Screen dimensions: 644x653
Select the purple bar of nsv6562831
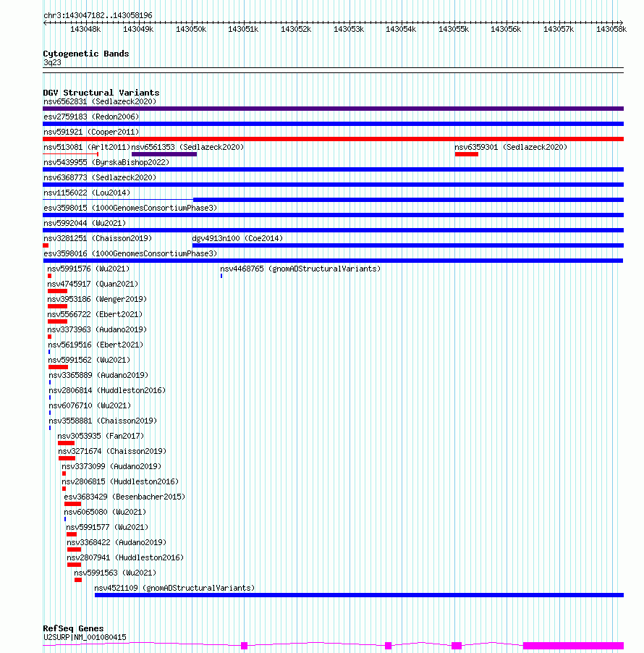(333, 109)
